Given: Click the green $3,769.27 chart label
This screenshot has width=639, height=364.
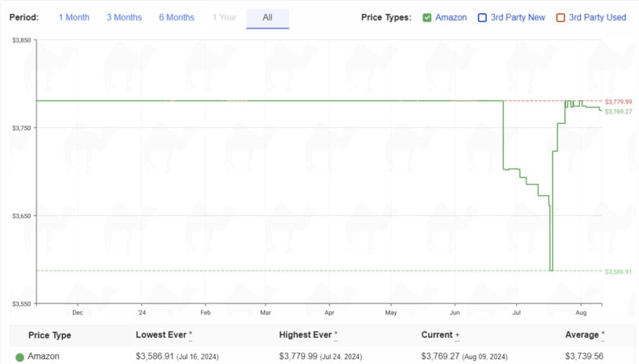Looking at the screenshot, I should pos(618,112).
